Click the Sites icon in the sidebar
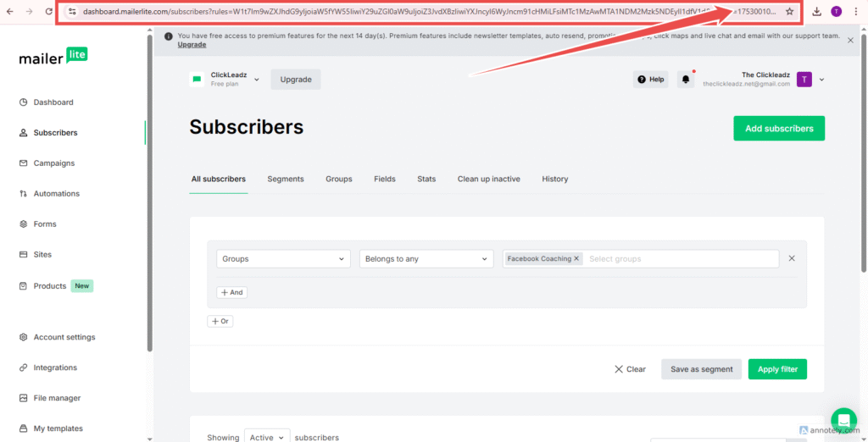Viewport: 868px width, 442px height. click(23, 255)
